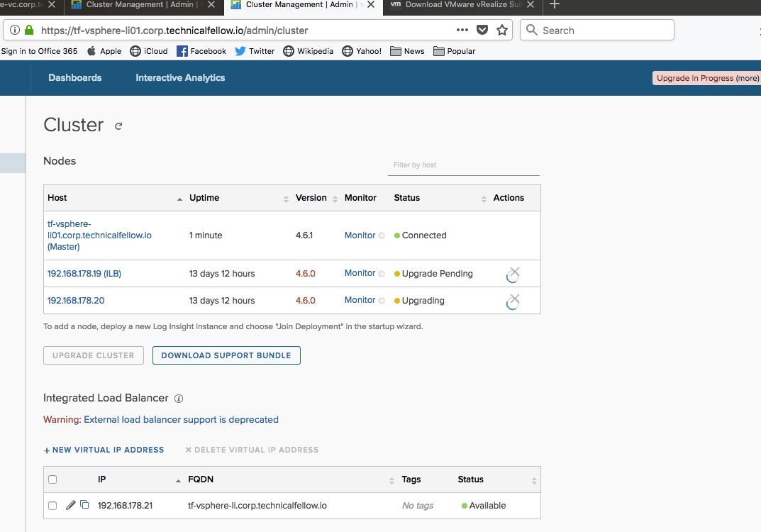The image size is (761, 532).
Task: Open the External load balancer support is deprecated link
Action: [x=181, y=419]
